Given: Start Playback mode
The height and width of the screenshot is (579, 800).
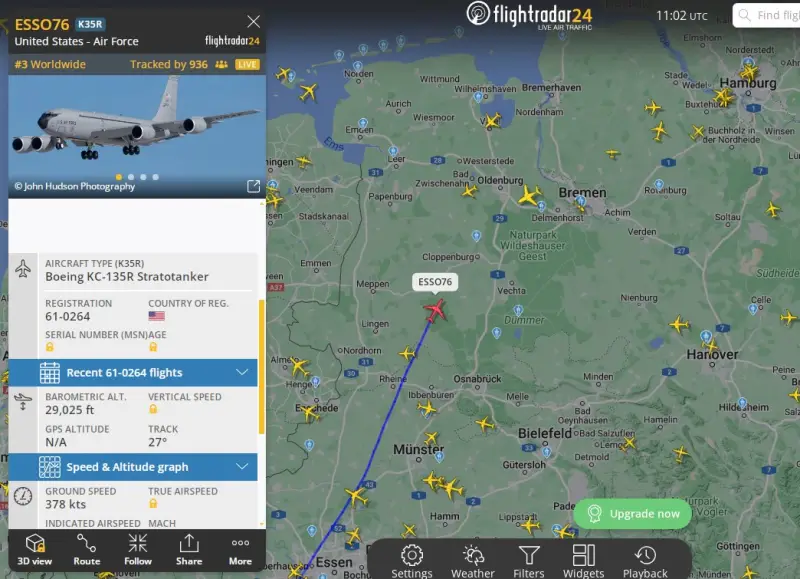Looking at the screenshot, I should [645, 561].
